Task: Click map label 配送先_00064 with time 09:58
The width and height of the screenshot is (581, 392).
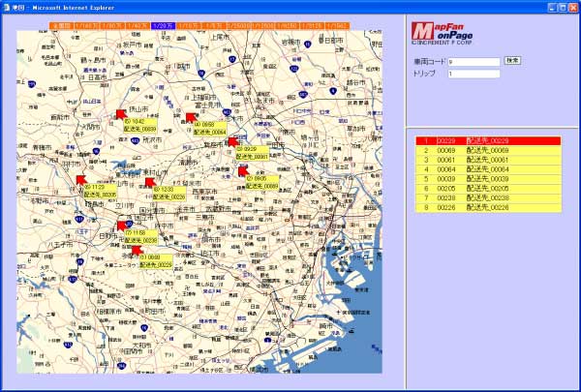Action: [210, 129]
